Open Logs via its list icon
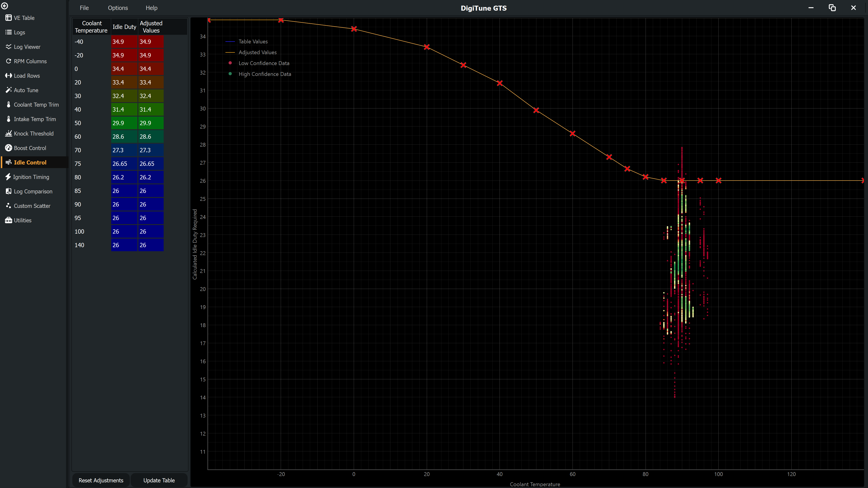The height and width of the screenshot is (488, 868). pyautogui.click(x=8, y=32)
